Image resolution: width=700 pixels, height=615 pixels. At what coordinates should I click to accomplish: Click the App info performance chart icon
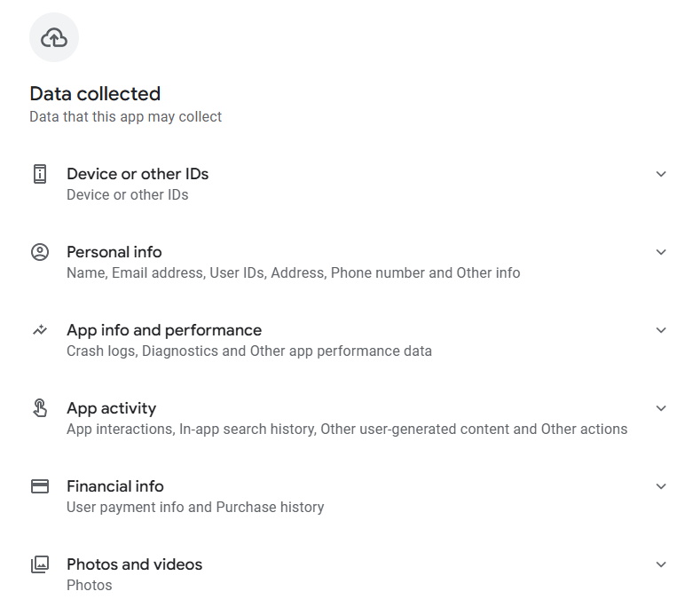[40, 330]
